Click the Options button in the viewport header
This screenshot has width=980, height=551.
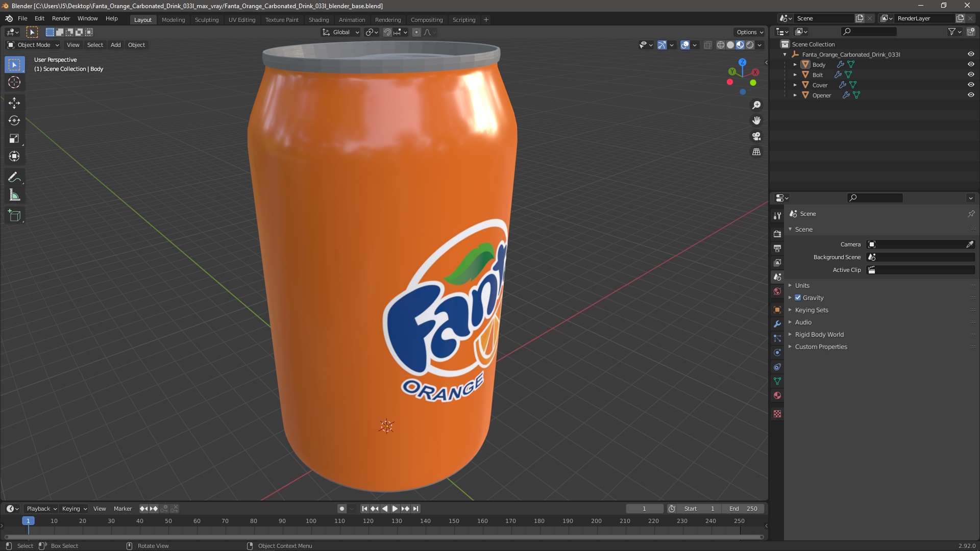coord(749,32)
